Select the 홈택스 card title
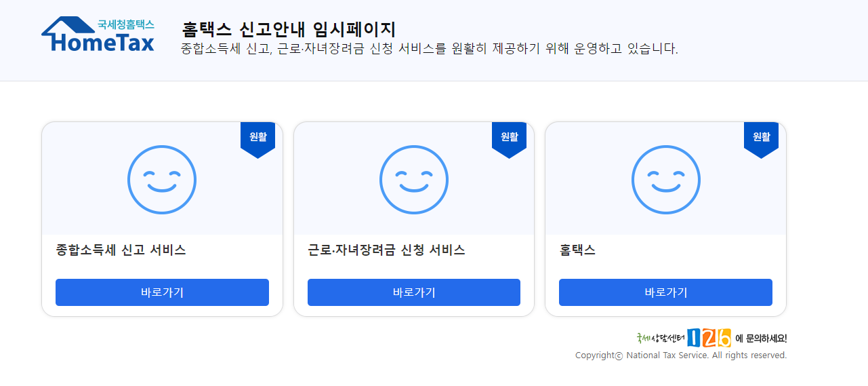This screenshot has width=868, height=386. point(577,250)
